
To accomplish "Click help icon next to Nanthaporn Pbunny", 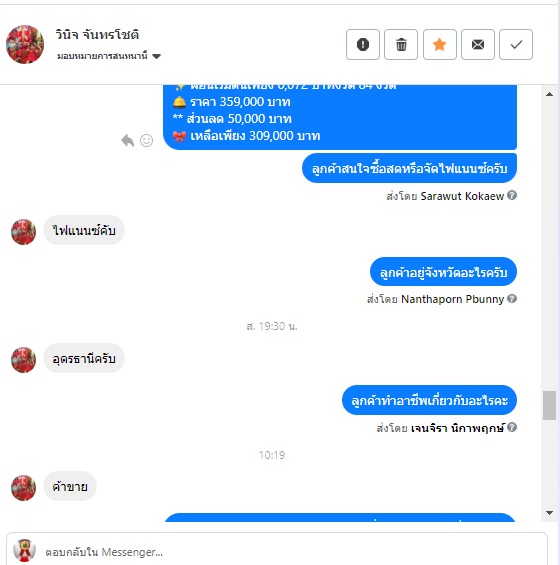I will click(x=512, y=298).
